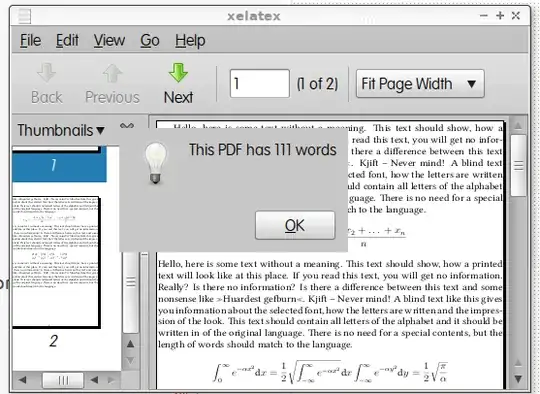Click thumbnails pane scroll up arrow

pyautogui.click(x=131, y=344)
